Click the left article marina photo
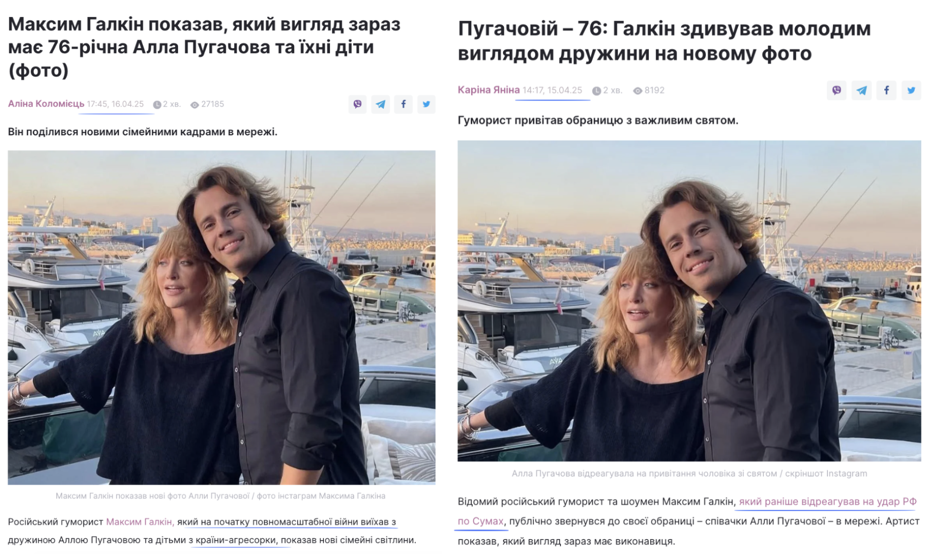 point(222,317)
